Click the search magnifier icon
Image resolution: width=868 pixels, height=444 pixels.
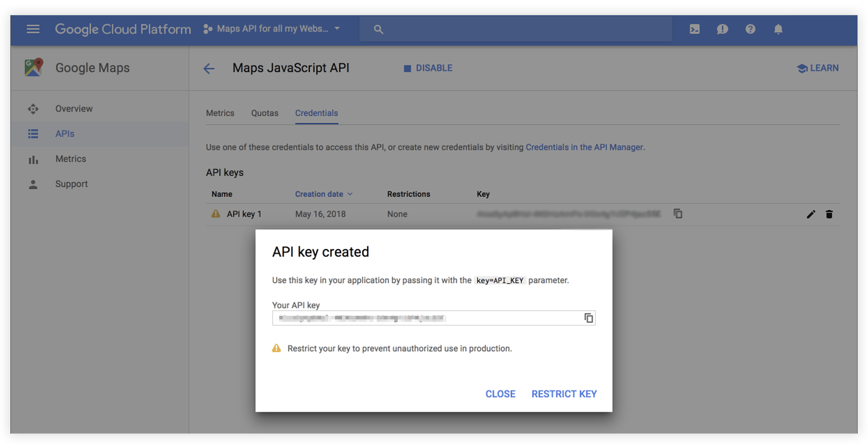(x=378, y=29)
